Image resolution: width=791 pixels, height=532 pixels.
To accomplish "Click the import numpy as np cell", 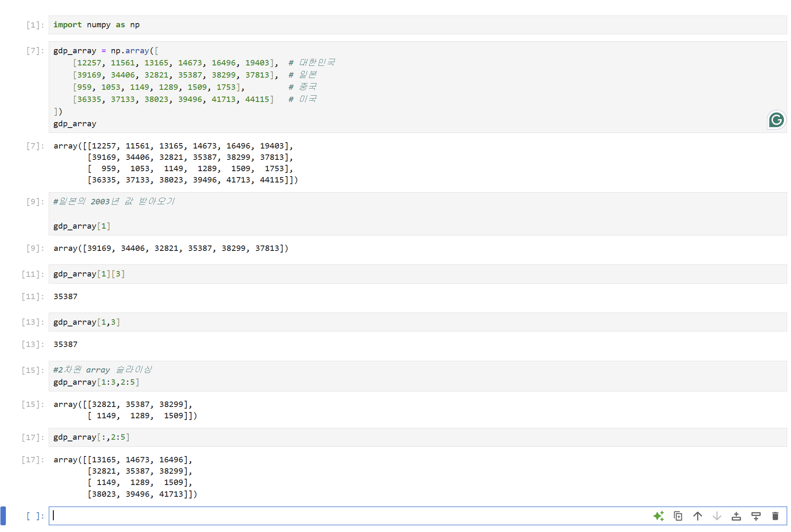I will [x=418, y=25].
